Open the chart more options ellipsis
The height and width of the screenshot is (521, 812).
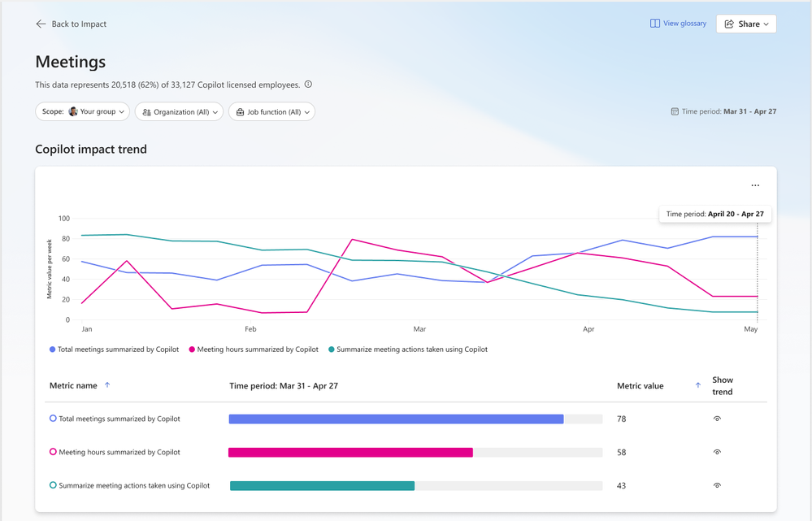coord(755,185)
